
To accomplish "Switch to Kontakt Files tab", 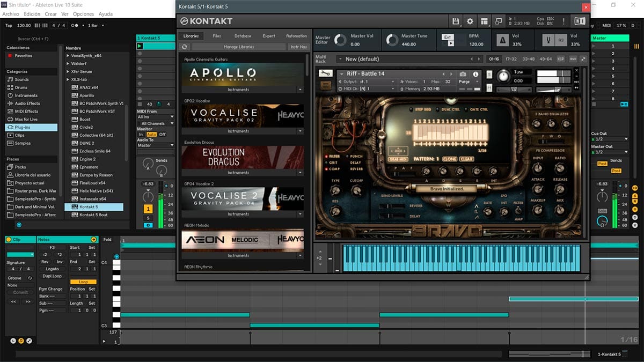I will point(217,36).
